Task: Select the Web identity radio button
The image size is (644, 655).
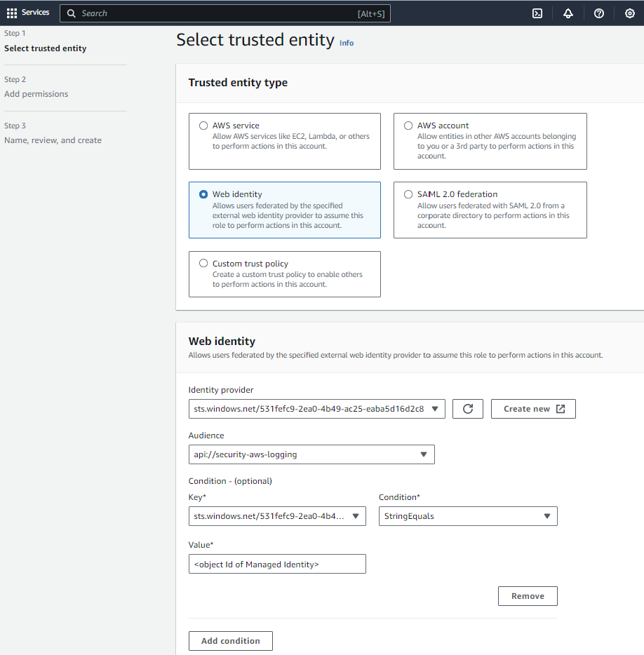Action: pos(203,194)
